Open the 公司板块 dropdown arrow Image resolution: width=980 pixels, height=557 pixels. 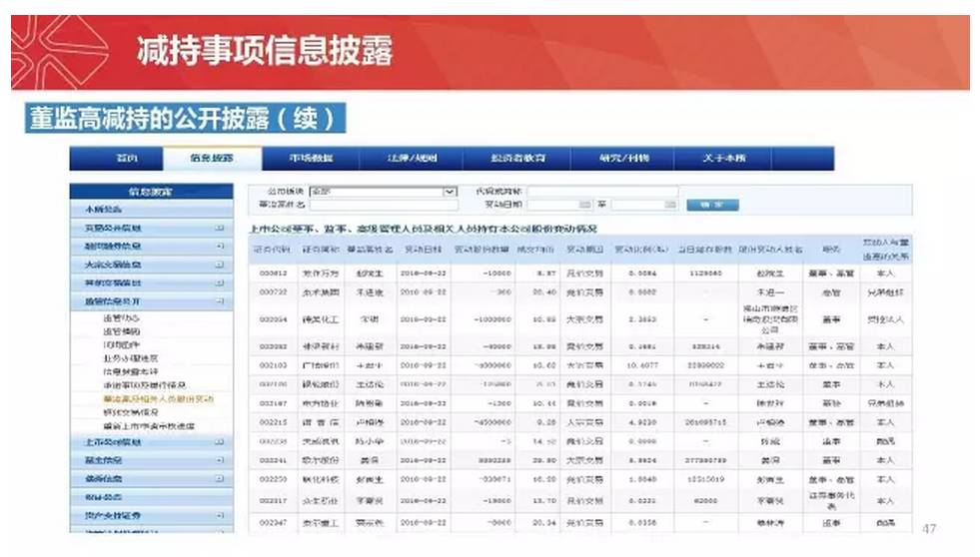coord(450,192)
